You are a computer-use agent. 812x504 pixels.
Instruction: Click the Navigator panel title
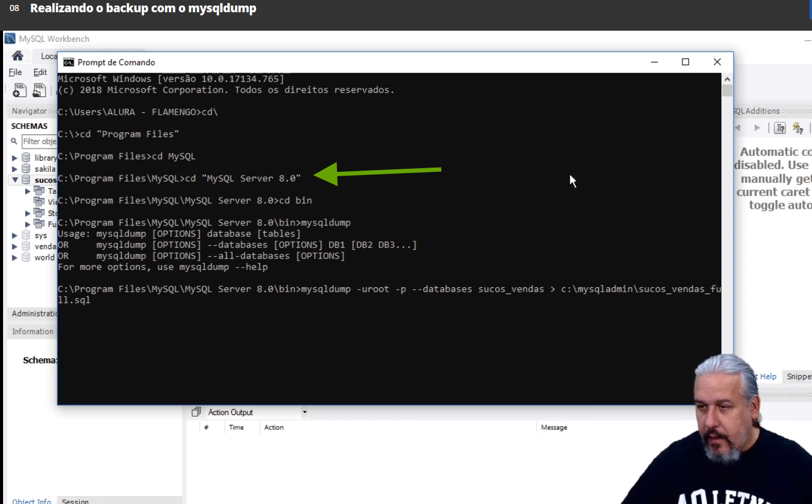[x=29, y=111]
